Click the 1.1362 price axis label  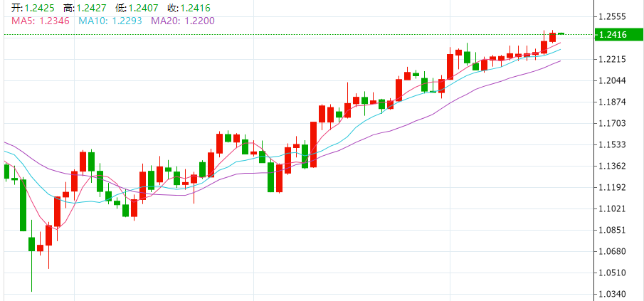coord(618,166)
